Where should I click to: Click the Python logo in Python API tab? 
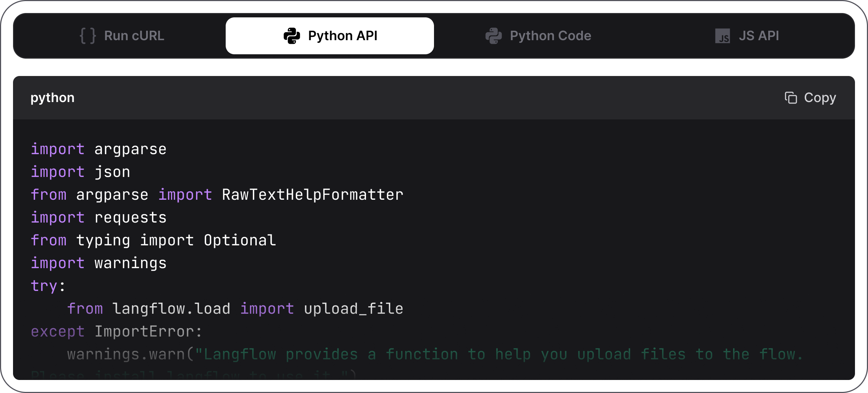[x=292, y=36]
